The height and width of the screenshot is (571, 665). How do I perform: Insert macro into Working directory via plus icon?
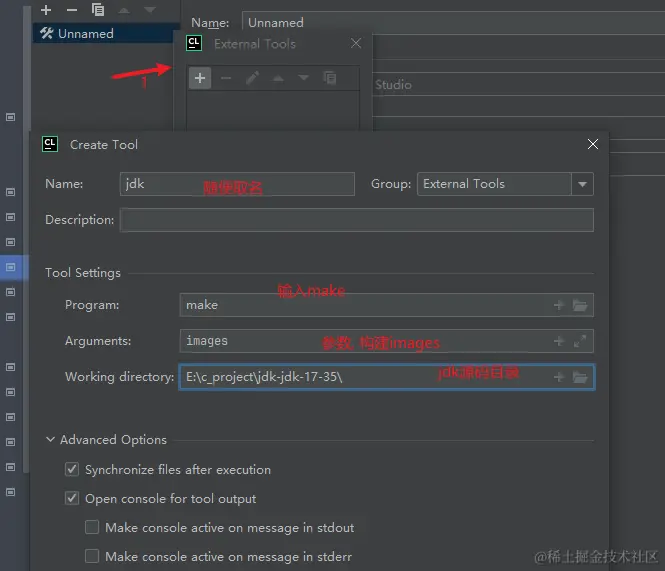[x=559, y=377]
